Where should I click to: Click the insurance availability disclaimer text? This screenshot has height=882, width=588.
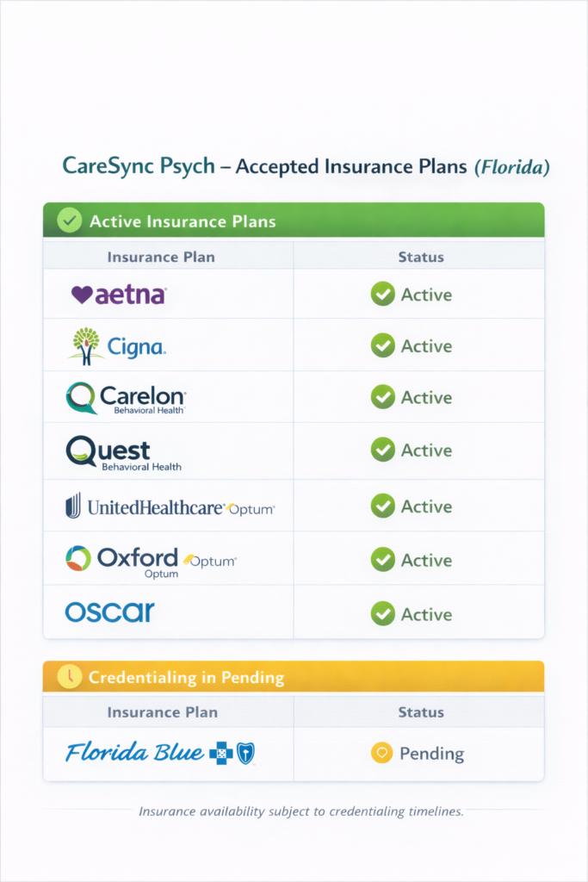[300, 811]
